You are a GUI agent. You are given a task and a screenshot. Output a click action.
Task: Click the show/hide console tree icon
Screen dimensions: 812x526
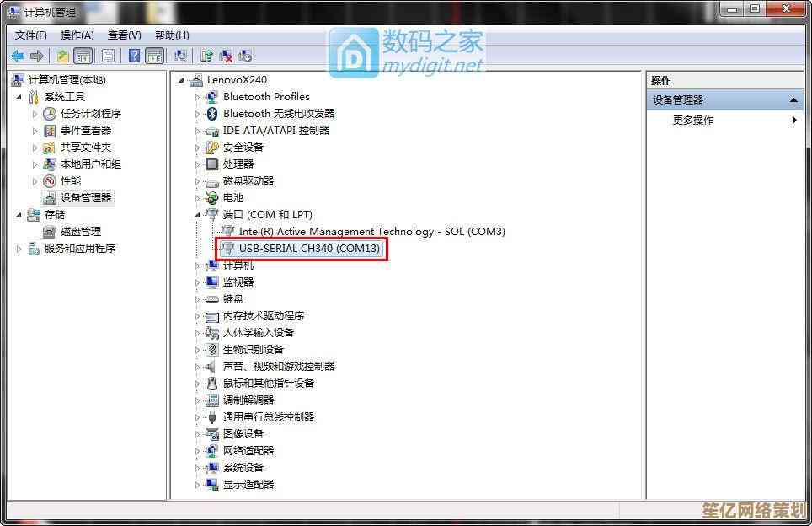pos(83,56)
